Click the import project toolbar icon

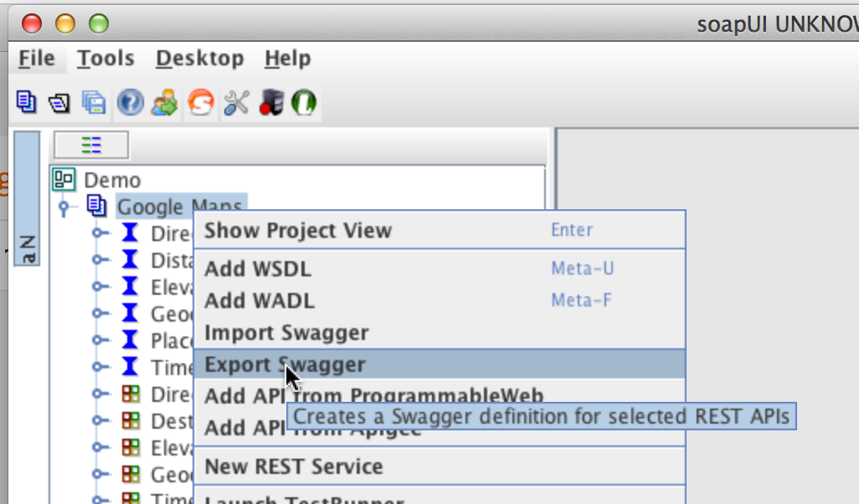pos(59,102)
